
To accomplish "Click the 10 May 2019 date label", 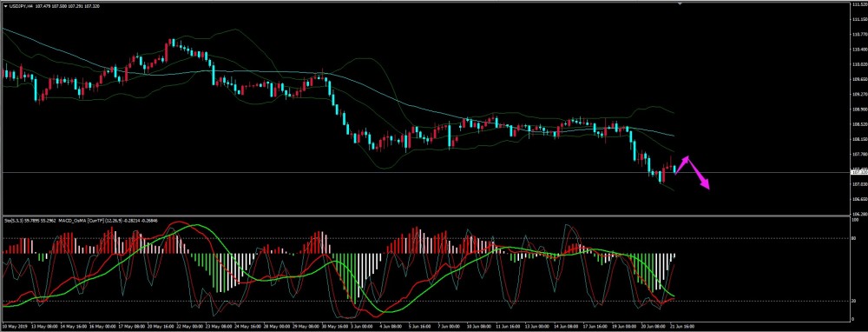I will tap(15, 327).
